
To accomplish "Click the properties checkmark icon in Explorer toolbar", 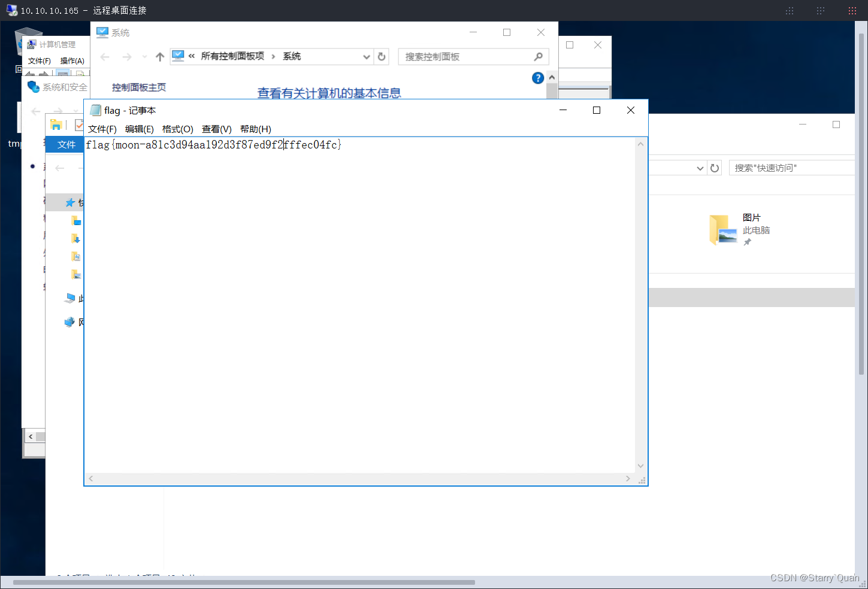I will point(79,125).
